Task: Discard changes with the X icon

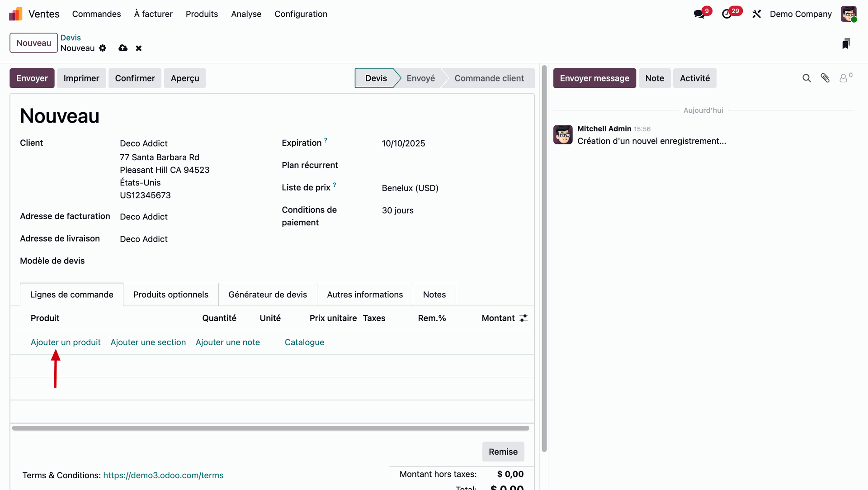Action: click(139, 48)
